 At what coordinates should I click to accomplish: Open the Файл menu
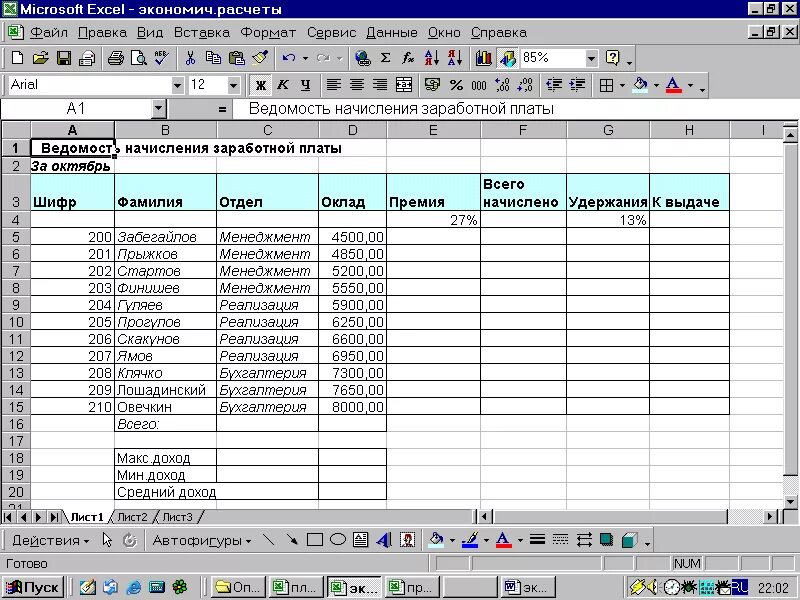[48, 33]
